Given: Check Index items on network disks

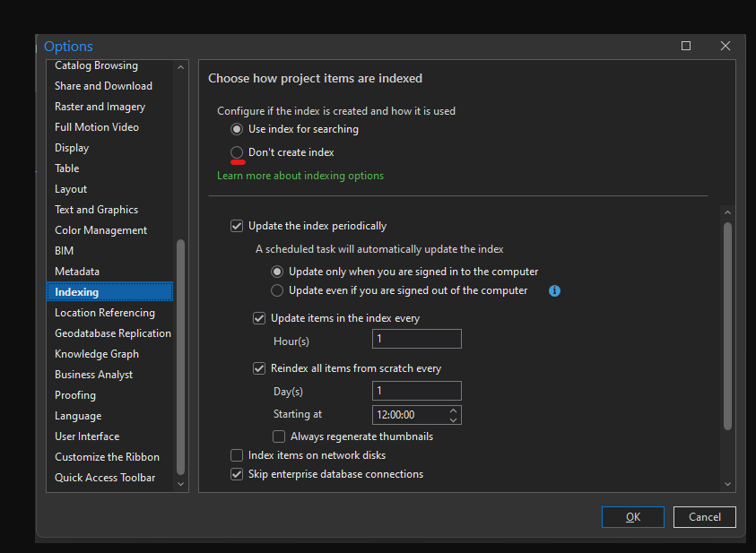Looking at the screenshot, I should (237, 455).
